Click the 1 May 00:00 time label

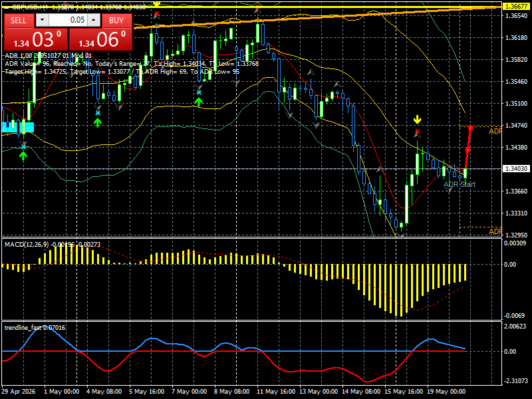[61, 391]
